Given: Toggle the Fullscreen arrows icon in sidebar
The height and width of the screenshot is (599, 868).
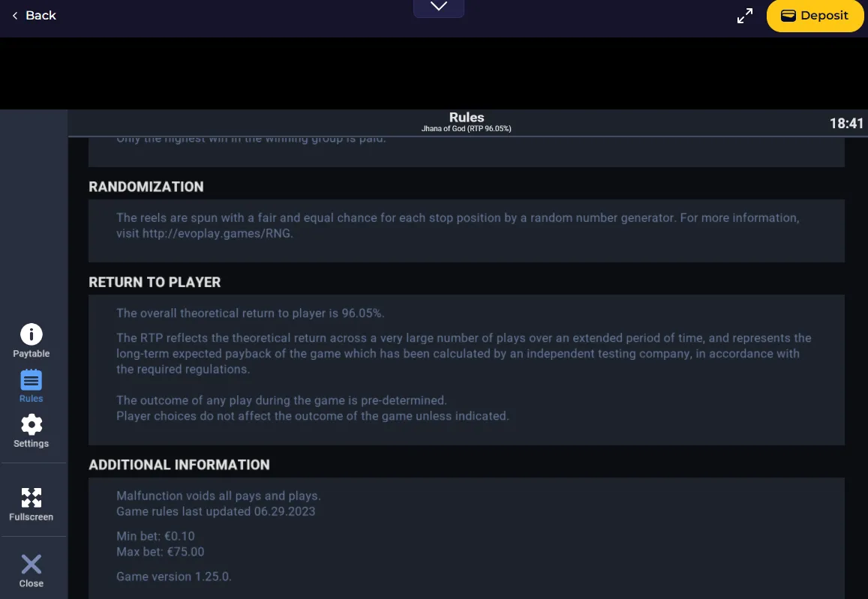Looking at the screenshot, I should point(31,505).
